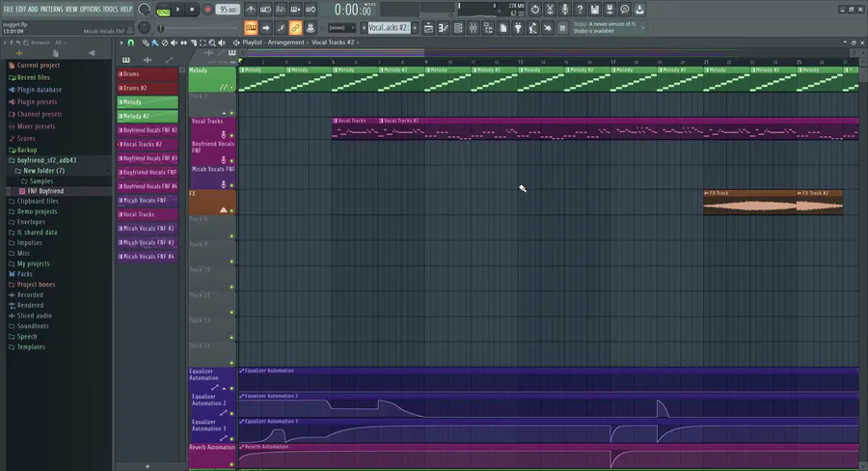Toggle the multilink to controllers icon
This screenshot has width=868, height=471.
point(296,28)
